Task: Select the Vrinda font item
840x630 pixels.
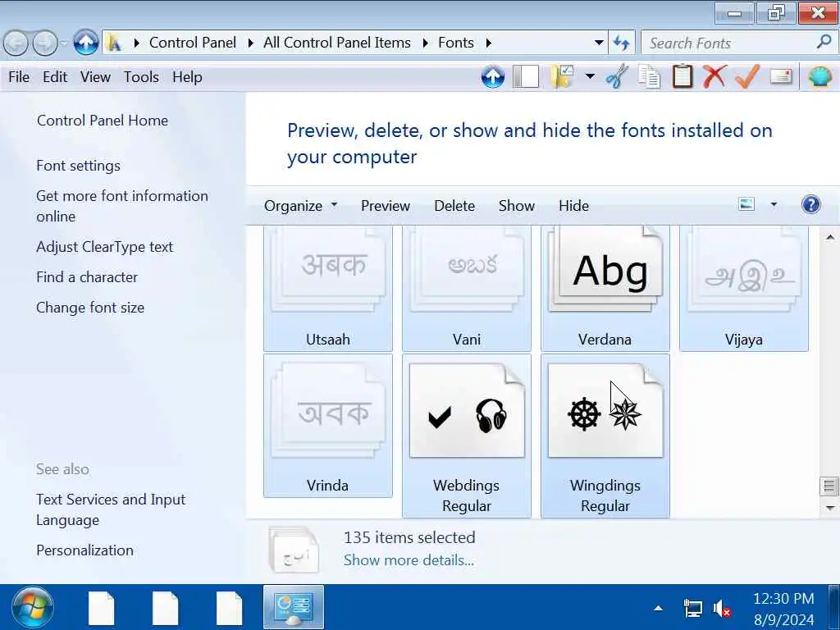Action: pyautogui.click(x=328, y=426)
